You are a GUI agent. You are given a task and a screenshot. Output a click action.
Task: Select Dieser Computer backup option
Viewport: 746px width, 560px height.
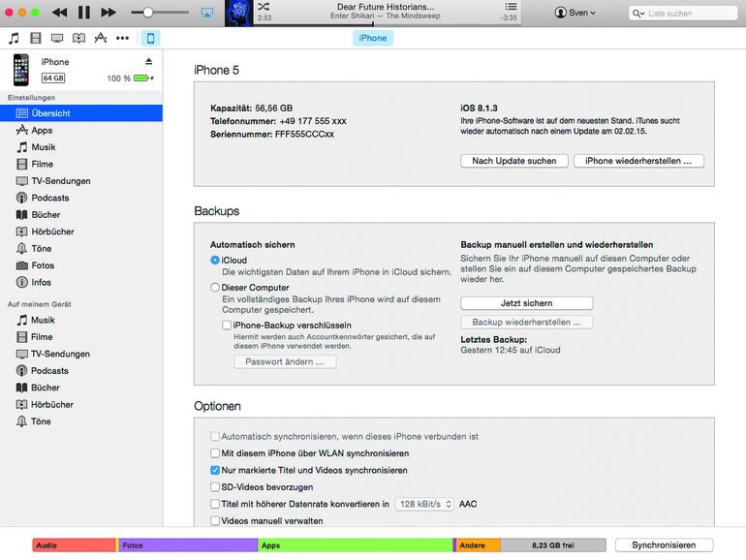pyautogui.click(x=214, y=288)
